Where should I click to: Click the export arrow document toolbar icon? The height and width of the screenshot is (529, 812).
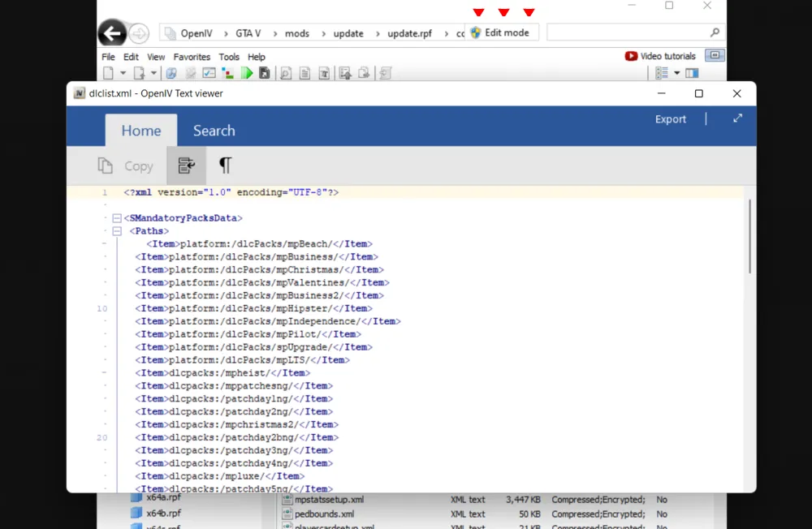coord(364,73)
